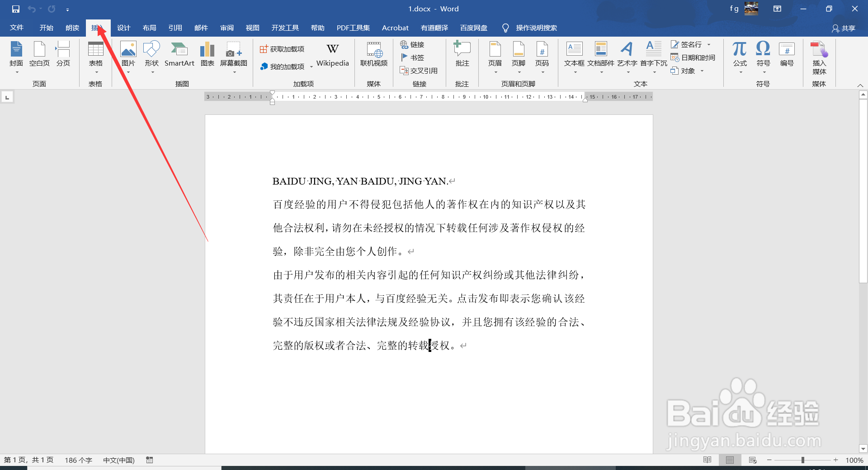The height and width of the screenshot is (470, 868).
Task: Insert a SmartArt graphic
Action: (x=179, y=54)
